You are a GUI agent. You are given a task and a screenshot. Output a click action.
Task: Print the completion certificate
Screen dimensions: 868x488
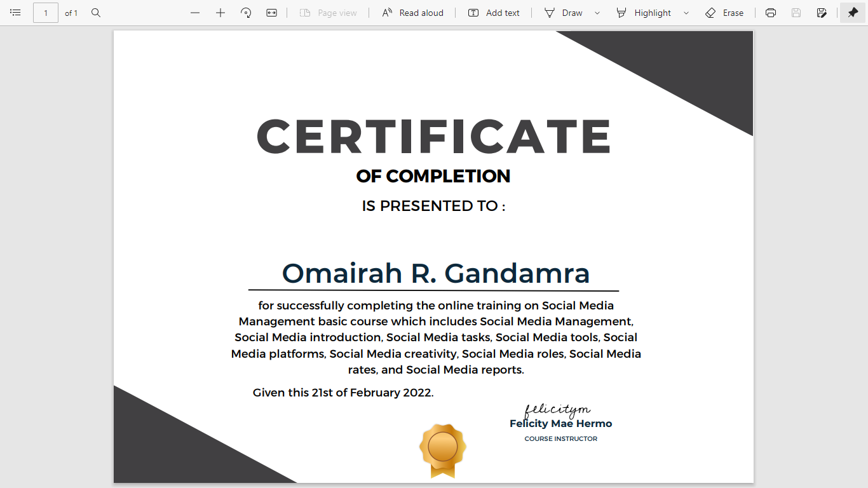pyautogui.click(x=770, y=13)
